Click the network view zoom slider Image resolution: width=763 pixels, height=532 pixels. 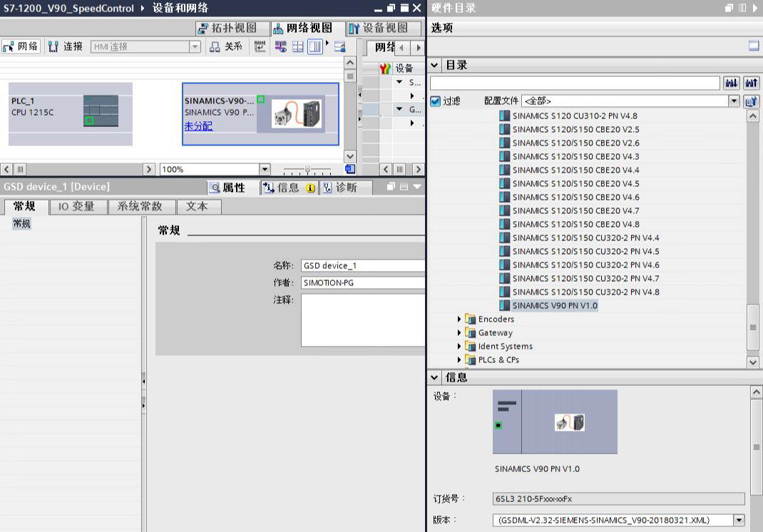(307, 170)
